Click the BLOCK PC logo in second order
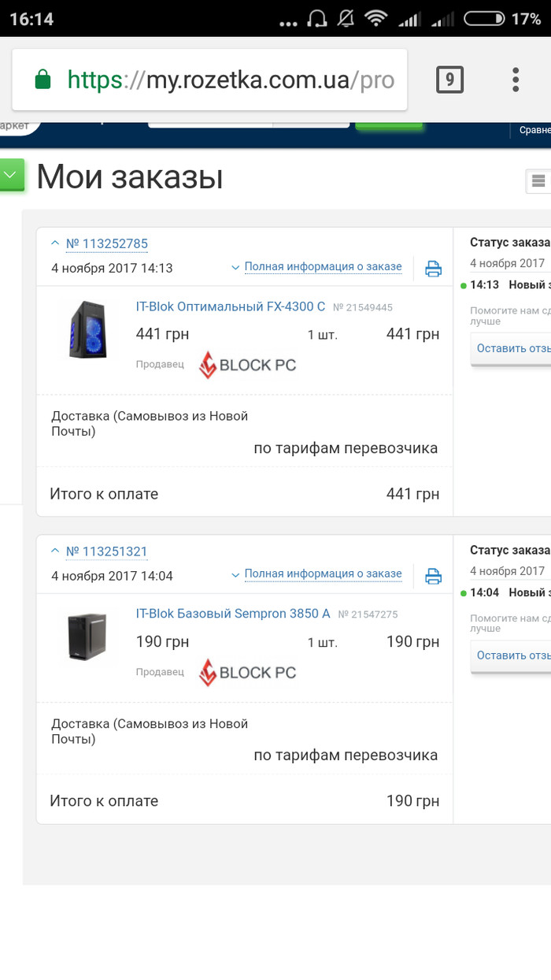Screen dimensions: 551x980 click(247, 672)
